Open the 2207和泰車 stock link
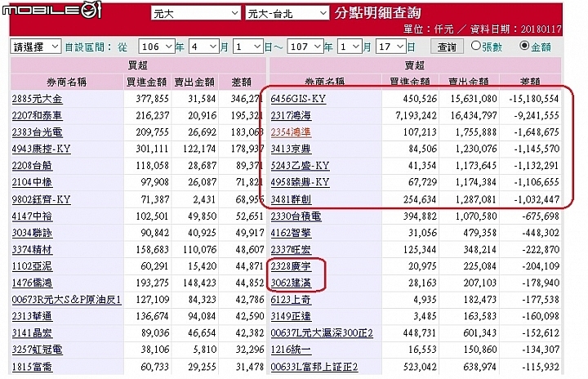The image size is (588, 379). (37, 115)
